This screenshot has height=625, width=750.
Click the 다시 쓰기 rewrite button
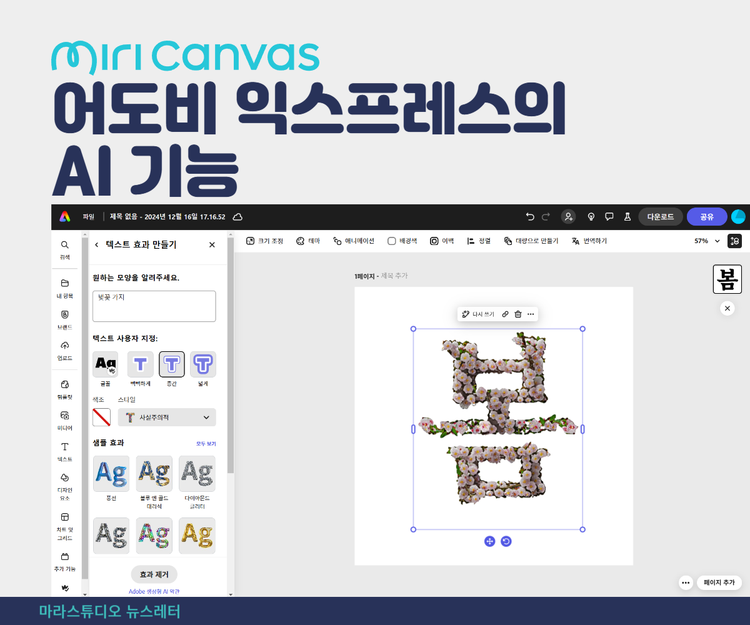[x=477, y=314]
